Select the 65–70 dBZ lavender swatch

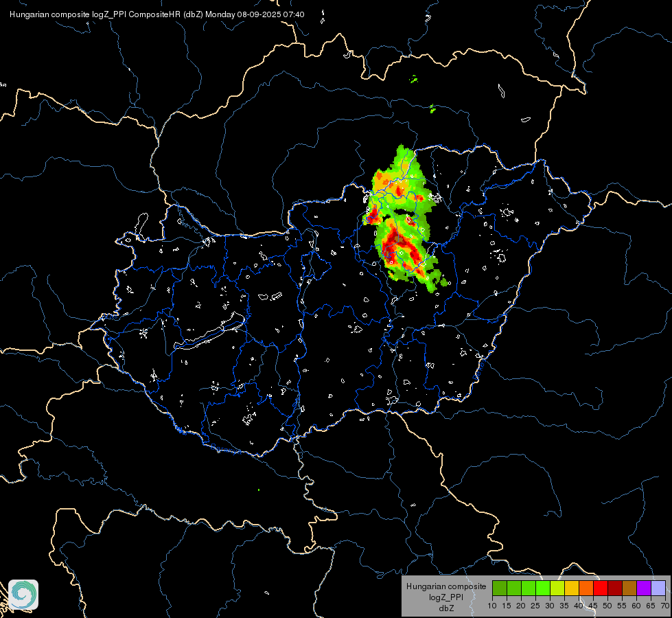click(x=658, y=588)
